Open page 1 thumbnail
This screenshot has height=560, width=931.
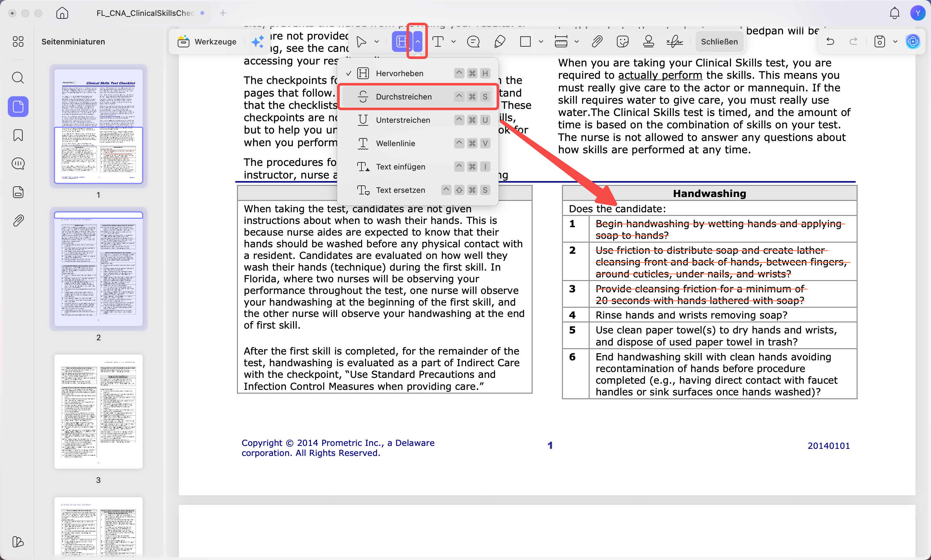click(x=99, y=126)
